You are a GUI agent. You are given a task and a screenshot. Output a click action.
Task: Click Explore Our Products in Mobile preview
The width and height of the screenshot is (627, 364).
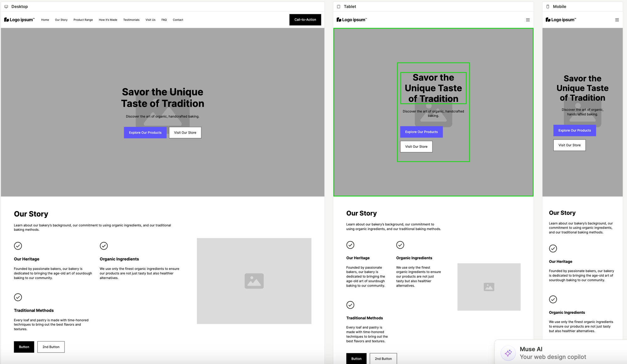[575, 130]
